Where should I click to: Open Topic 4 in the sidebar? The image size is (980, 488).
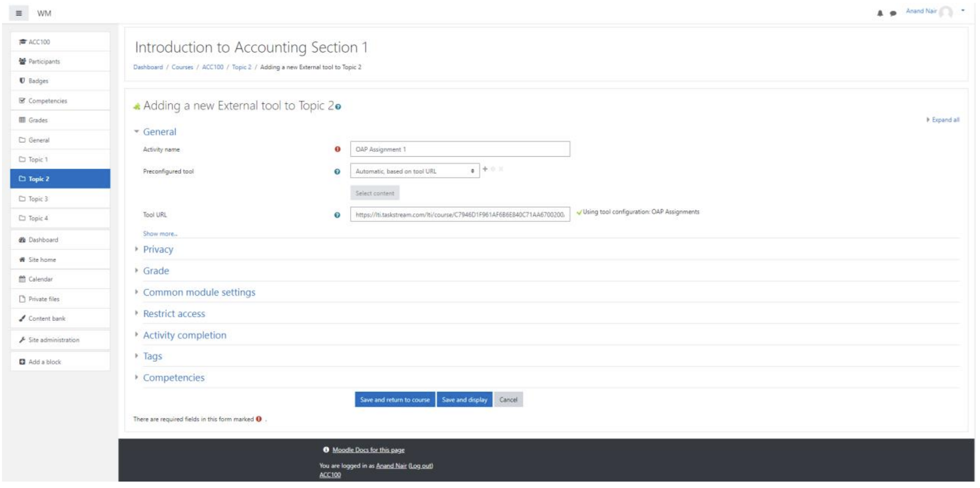point(60,218)
